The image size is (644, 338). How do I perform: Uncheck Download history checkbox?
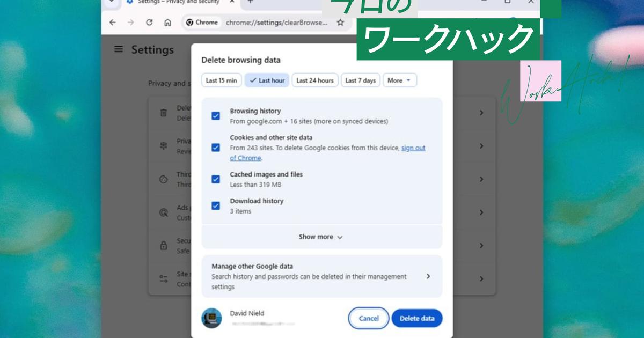point(216,205)
